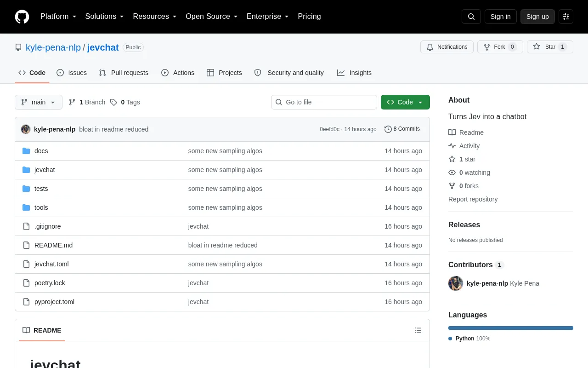Fork the jevchat repository

(500, 47)
